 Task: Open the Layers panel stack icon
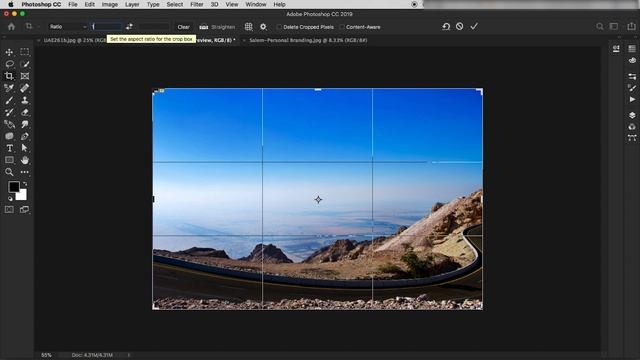coord(632,115)
